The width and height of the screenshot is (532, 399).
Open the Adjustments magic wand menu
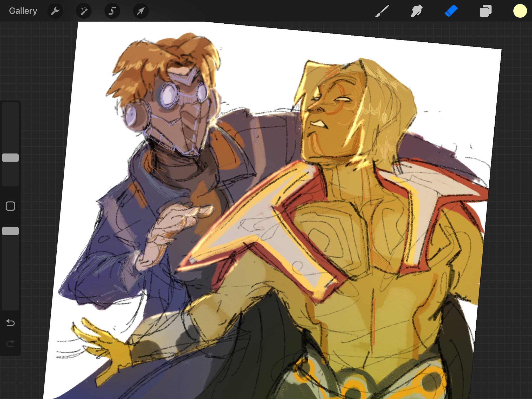point(84,11)
